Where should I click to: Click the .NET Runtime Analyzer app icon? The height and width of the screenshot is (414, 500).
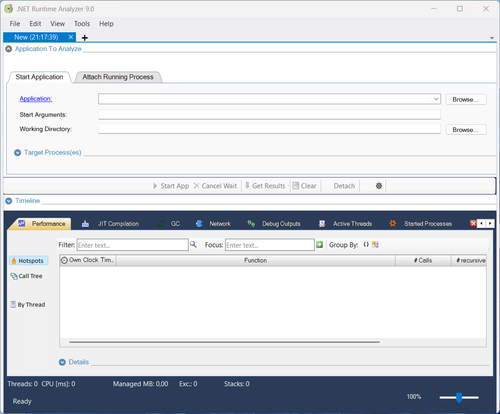tap(8, 9)
